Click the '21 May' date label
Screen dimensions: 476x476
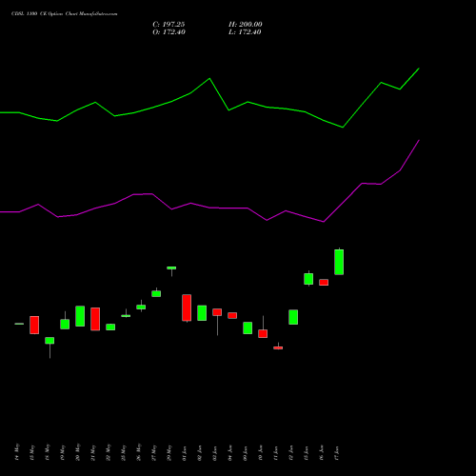(x=93, y=452)
